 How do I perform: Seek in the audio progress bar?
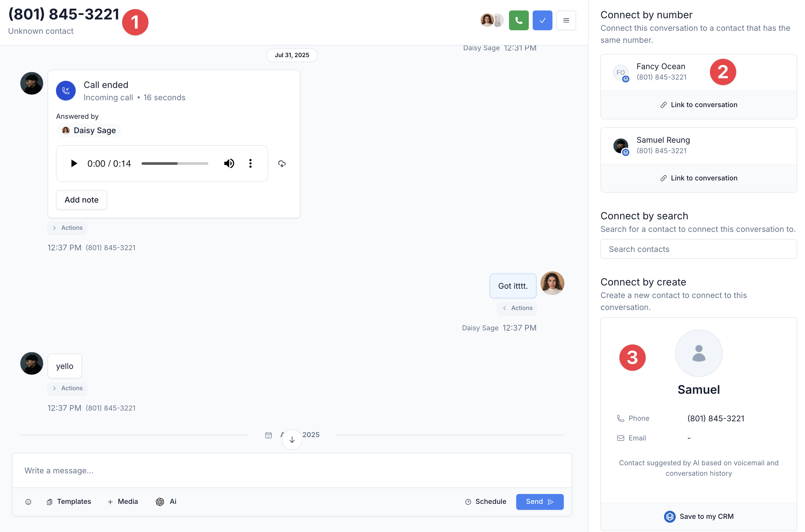coord(175,164)
